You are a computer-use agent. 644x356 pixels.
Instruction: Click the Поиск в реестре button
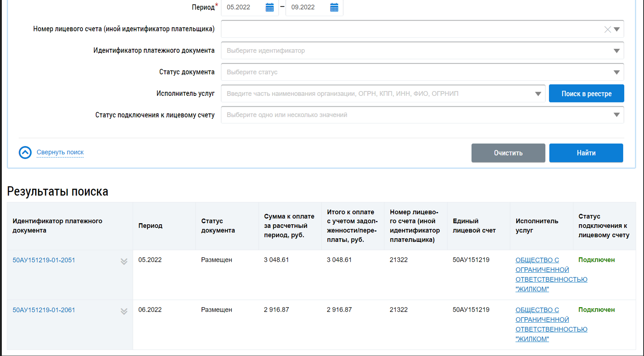[586, 94]
